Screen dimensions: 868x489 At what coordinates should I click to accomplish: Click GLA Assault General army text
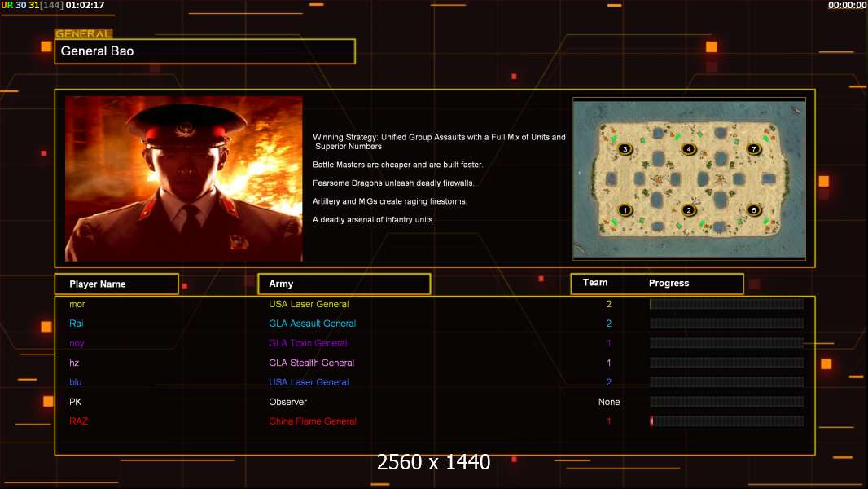click(x=312, y=324)
